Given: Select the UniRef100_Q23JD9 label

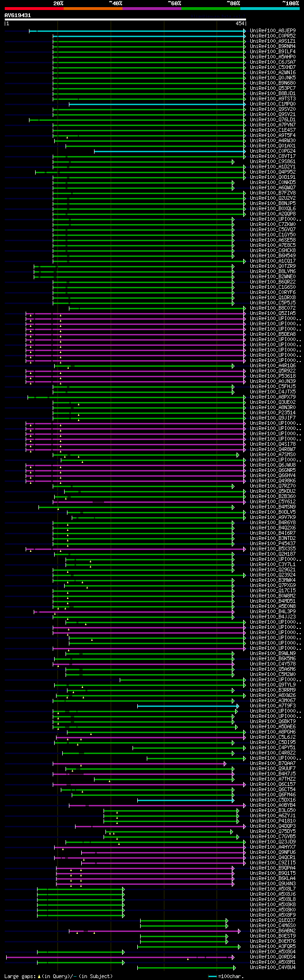Looking at the screenshot, I should point(273,842).
